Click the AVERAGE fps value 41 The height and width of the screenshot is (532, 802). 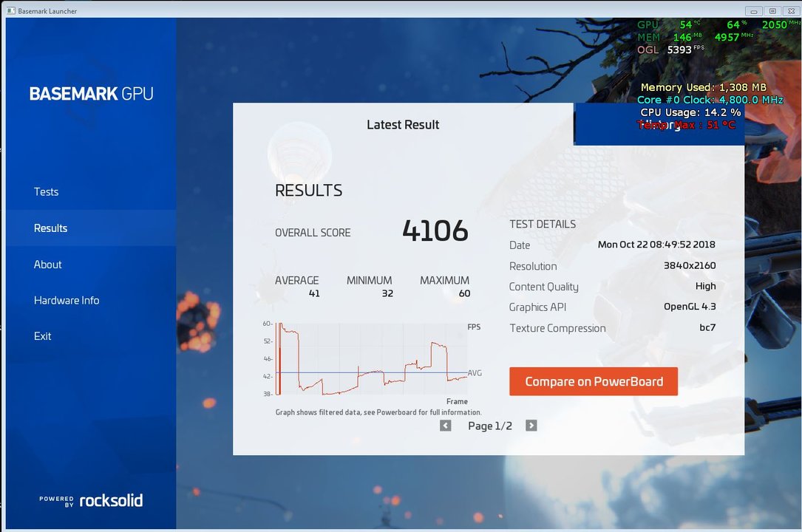coord(314,293)
